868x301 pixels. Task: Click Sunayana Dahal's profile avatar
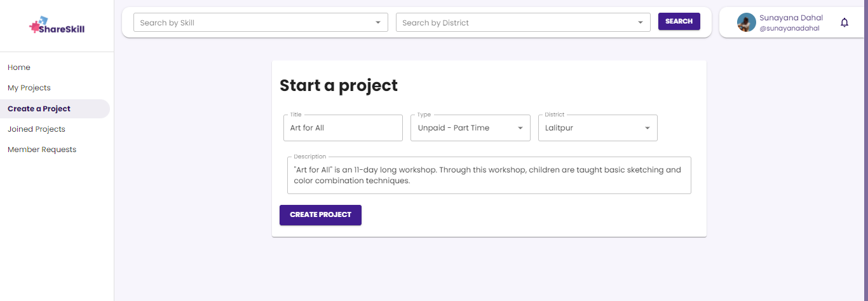pyautogui.click(x=746, y=22)
